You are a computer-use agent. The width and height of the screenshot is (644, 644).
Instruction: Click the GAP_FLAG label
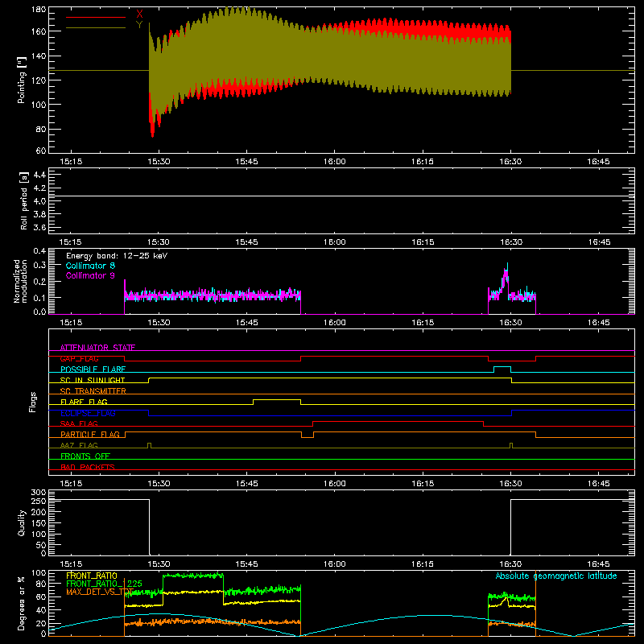coord(79,358)
